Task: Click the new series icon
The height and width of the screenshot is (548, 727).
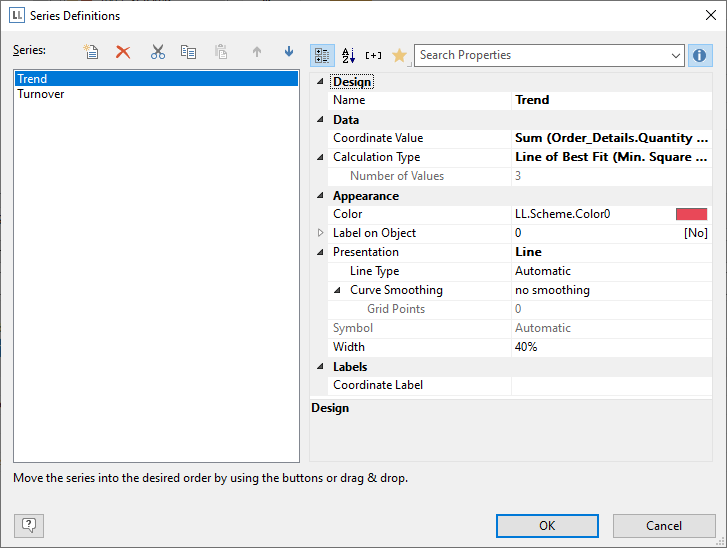Action: 91,52
